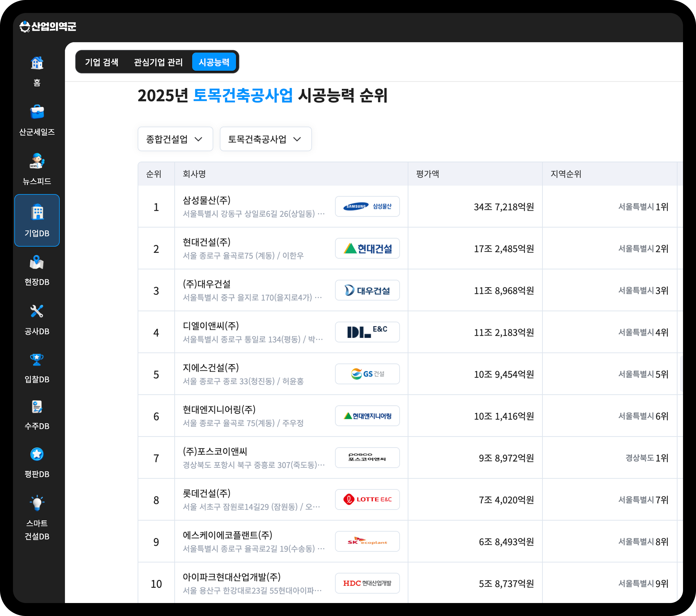The height and width of the screenshot is (616, 696).
Task: Click the Samsung 삼성물산 logo thumbnail
Action: coord(367,206)
